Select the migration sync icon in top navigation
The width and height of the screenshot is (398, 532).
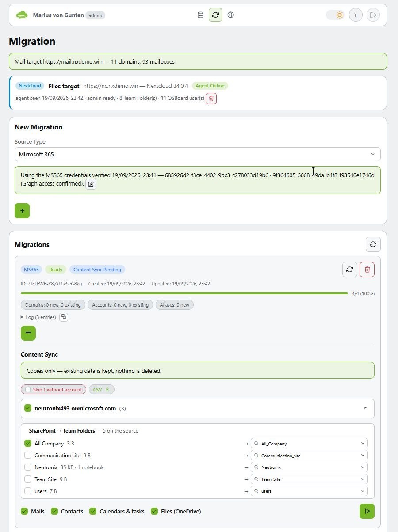coord(215,15)
